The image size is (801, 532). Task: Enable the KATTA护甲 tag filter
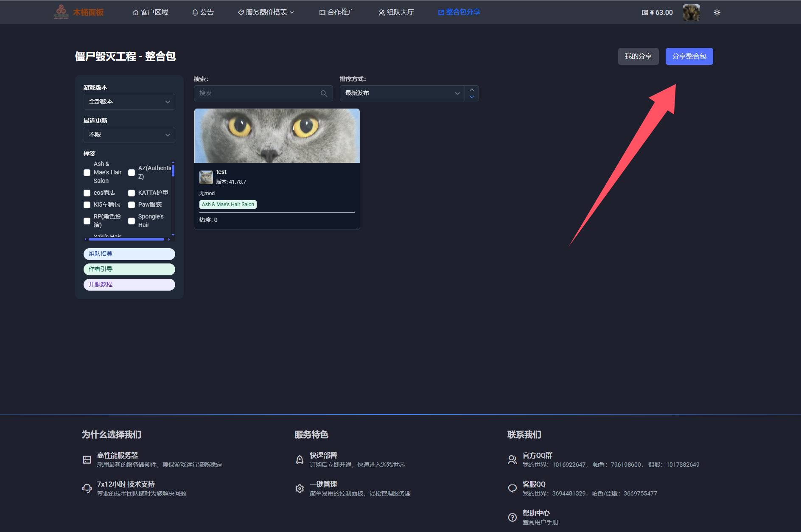[x=132, y=193]
